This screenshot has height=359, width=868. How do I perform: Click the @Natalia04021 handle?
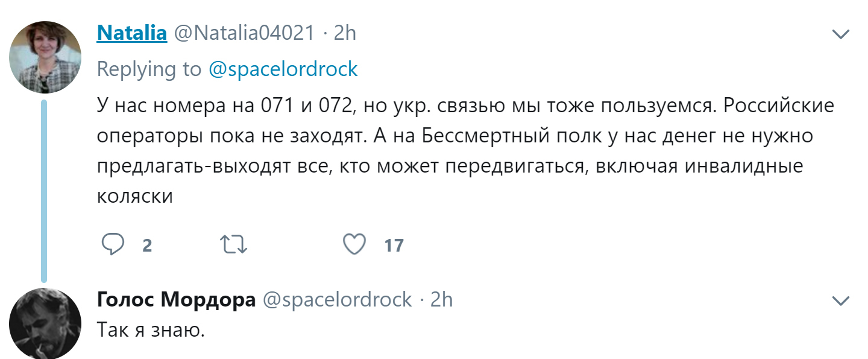click(x=244, y=33)
